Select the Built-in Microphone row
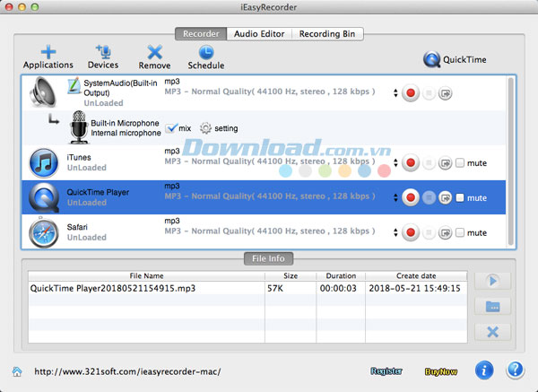Screen dimensions: 538x392 264,128
